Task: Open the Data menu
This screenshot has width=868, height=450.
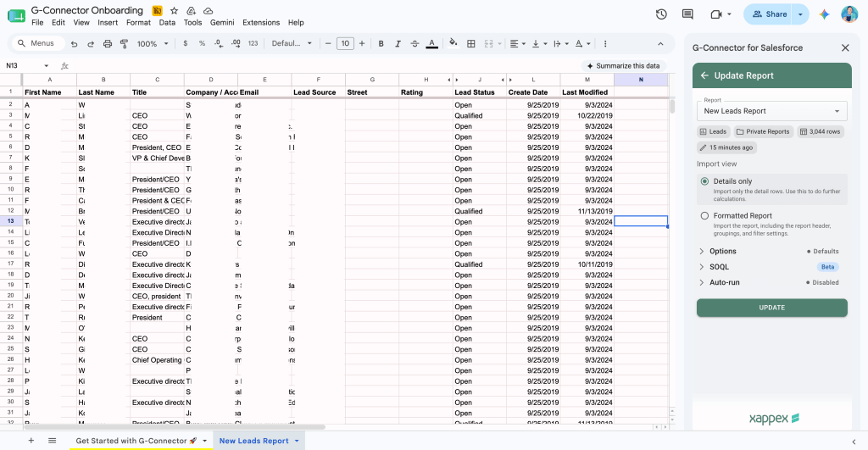Action: point(167,23)
